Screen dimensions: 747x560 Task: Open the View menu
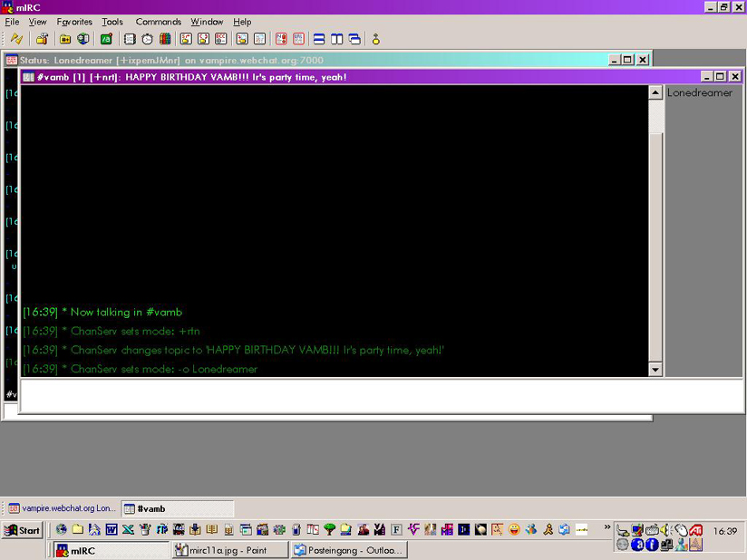pos(38,22)
